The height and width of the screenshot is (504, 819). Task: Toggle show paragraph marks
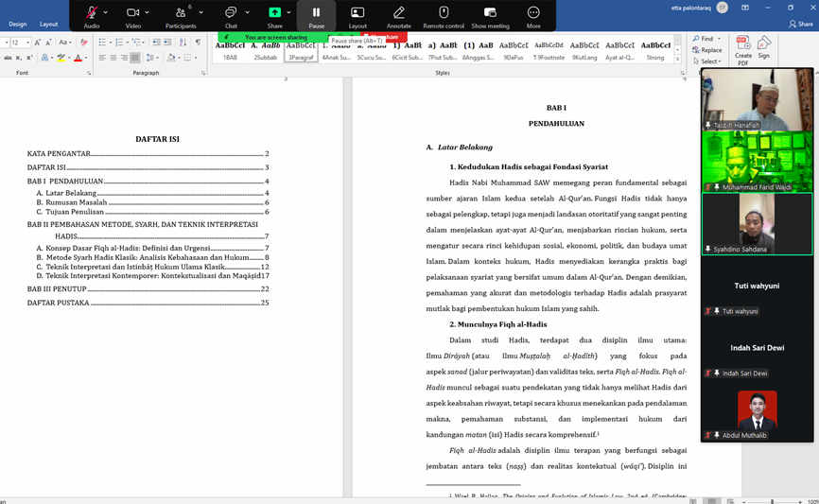[x=198, y=43]
